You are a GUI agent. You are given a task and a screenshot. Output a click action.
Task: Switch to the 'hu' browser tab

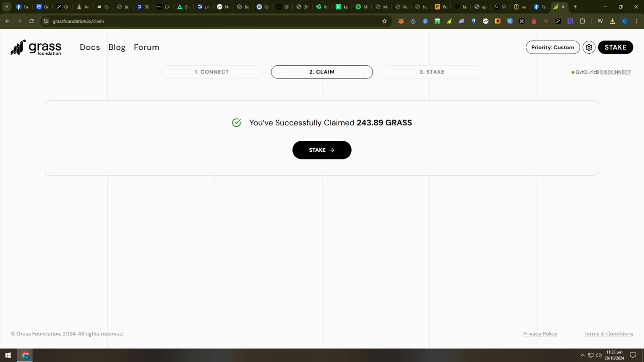click(421, 7)
